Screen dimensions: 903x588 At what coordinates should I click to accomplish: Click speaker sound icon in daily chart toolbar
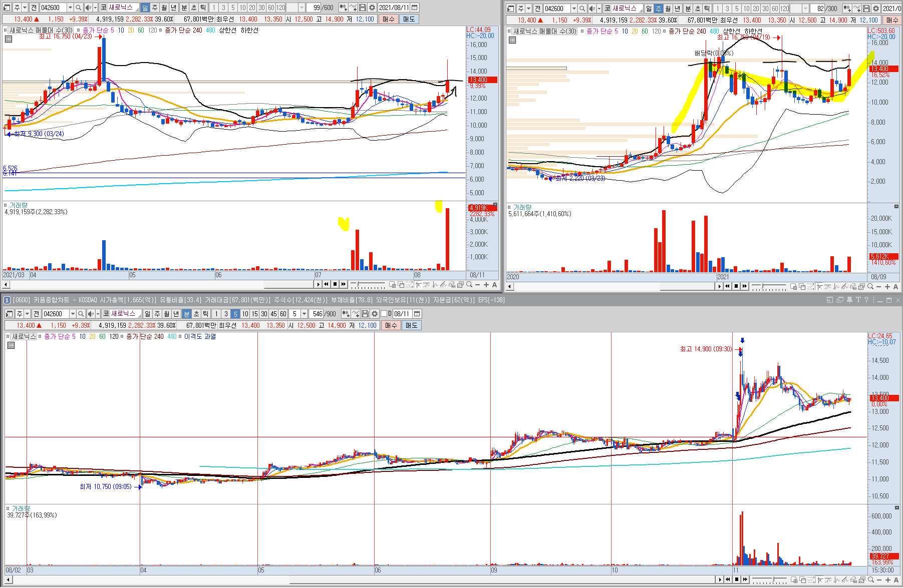pyautogui.click(x=88, y=8)
